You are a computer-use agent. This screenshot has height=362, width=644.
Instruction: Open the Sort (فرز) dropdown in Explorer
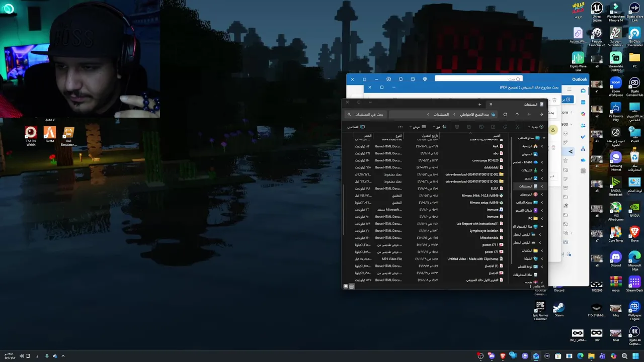(439, 127)
